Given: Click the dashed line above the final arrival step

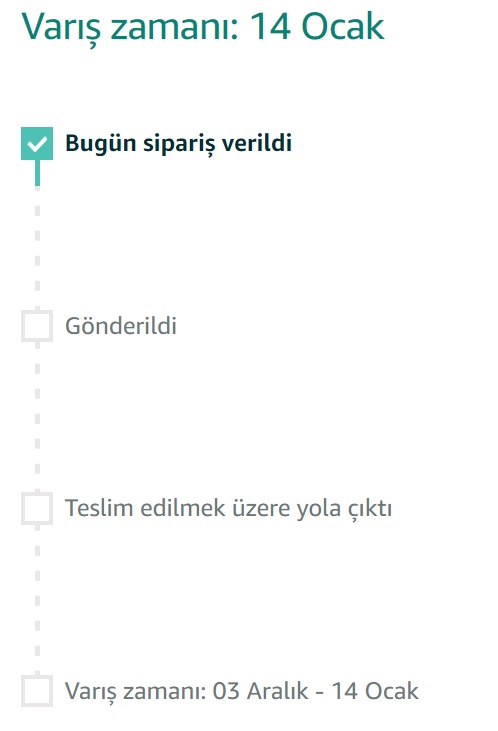Looking at the screenshot, I should (37, 600).
